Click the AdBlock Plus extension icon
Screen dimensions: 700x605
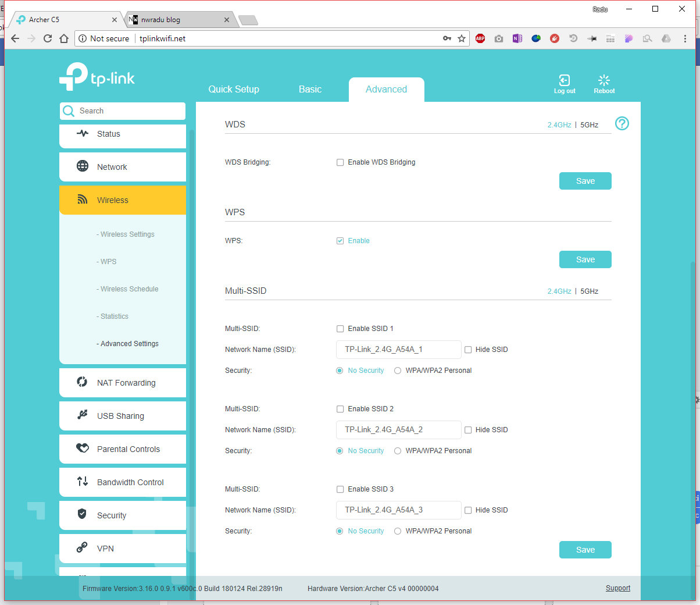pyautogui.click(x=480, y=38)
